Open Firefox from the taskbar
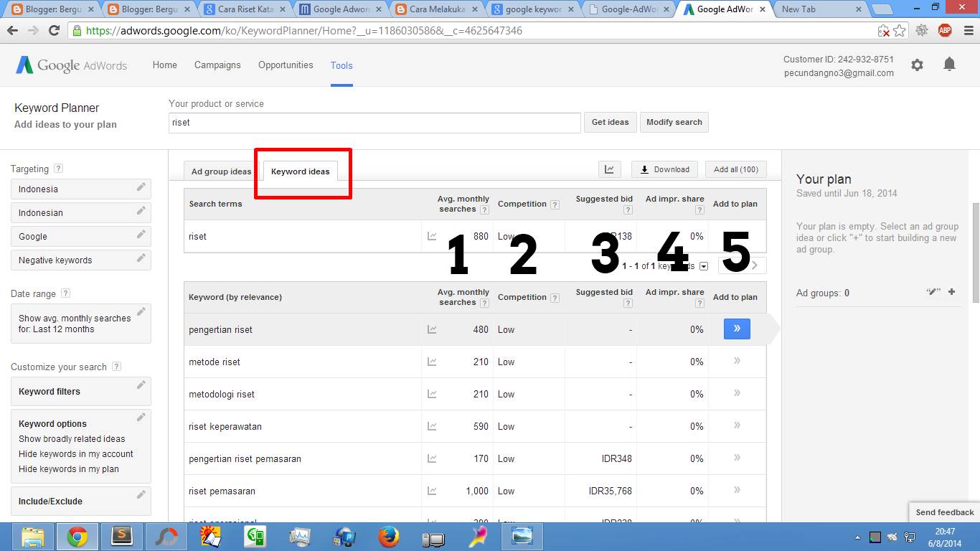The width and height of the screenshot is (980, 551). [388, 537]
